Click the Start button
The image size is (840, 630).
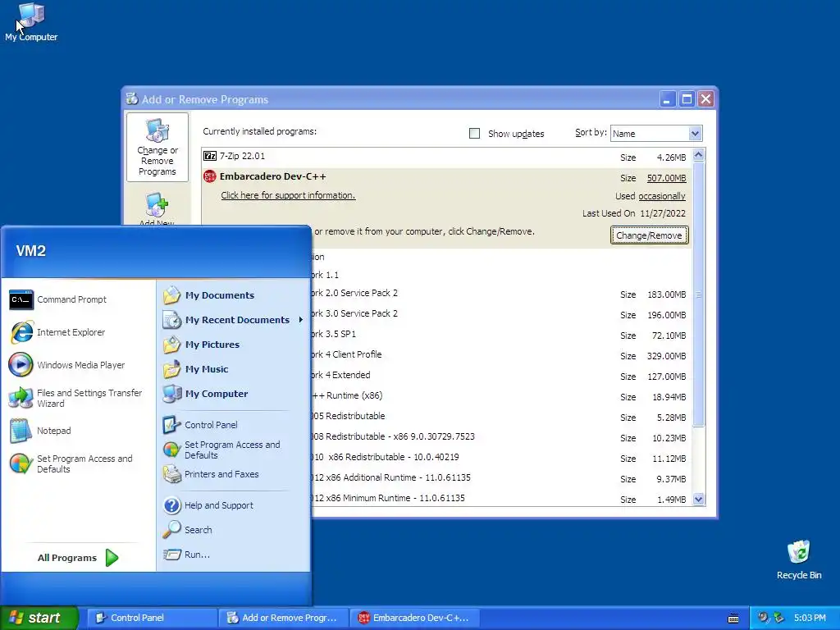pos(39,618)
